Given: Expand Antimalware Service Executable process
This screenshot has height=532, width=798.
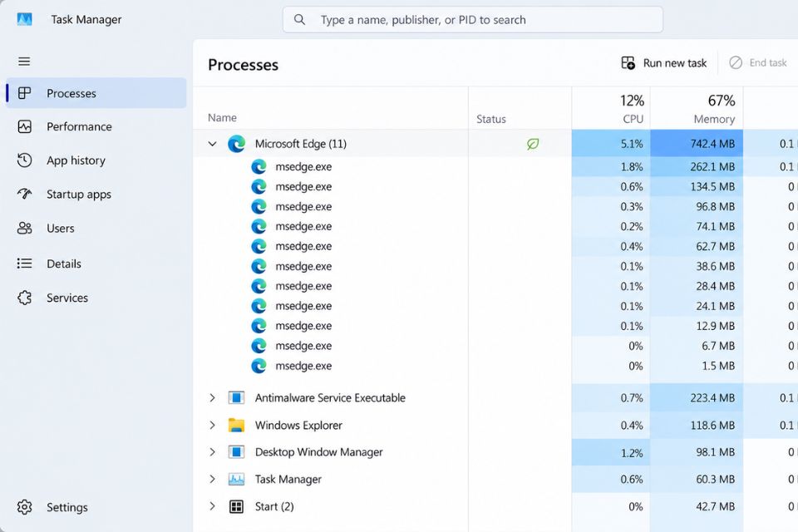Looking at the screenshot, I should (x=212, y=397).
